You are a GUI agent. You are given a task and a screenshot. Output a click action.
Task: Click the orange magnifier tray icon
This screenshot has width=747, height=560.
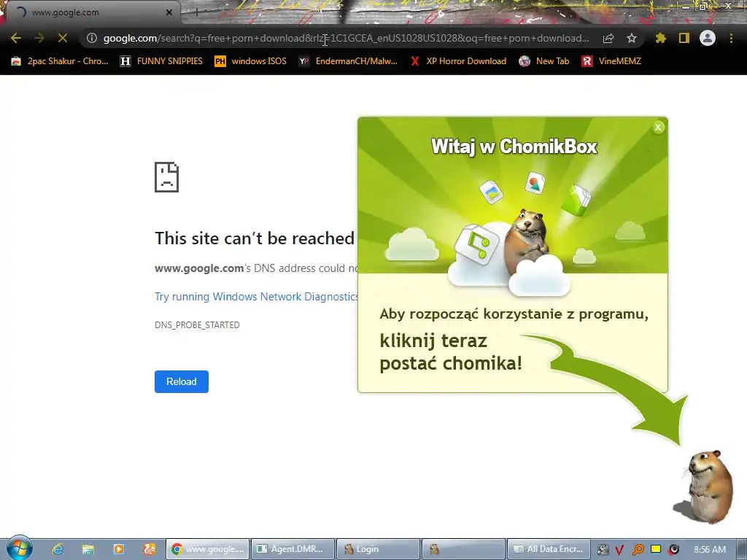click(x=638, y=550)
